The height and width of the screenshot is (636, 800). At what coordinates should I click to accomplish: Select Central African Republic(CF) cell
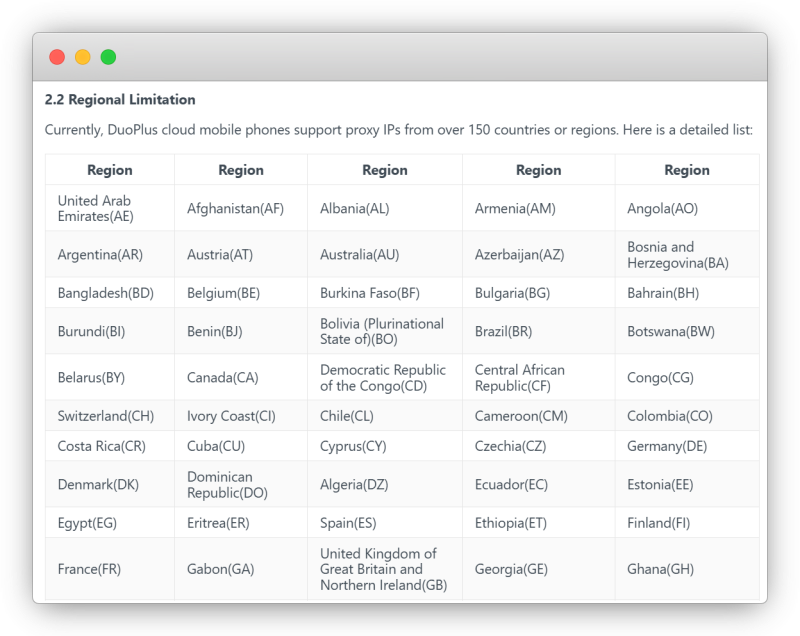coord(519,378)
